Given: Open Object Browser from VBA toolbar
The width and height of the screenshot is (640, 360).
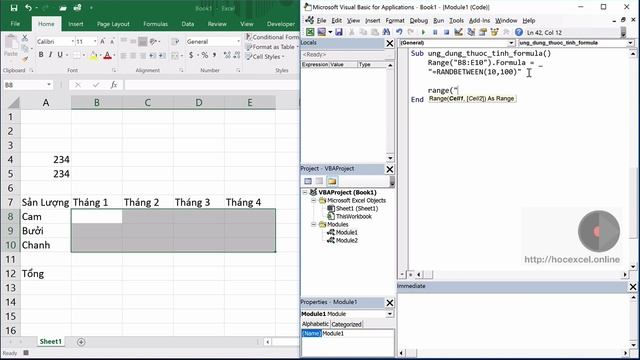Looking at the screenshot, I should pyautogui.click(x=495, y=32).
